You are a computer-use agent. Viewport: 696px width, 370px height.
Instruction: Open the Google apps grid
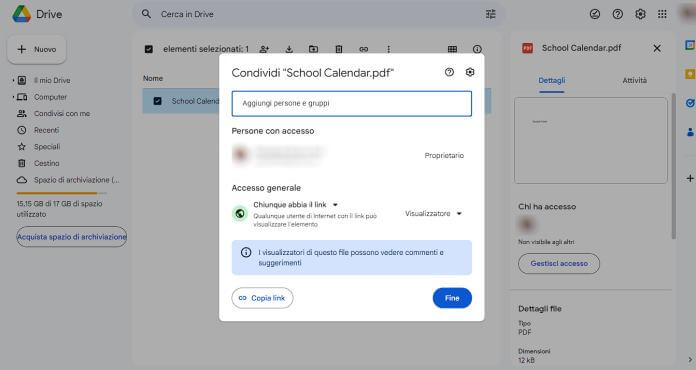click(x=662, y=14)
